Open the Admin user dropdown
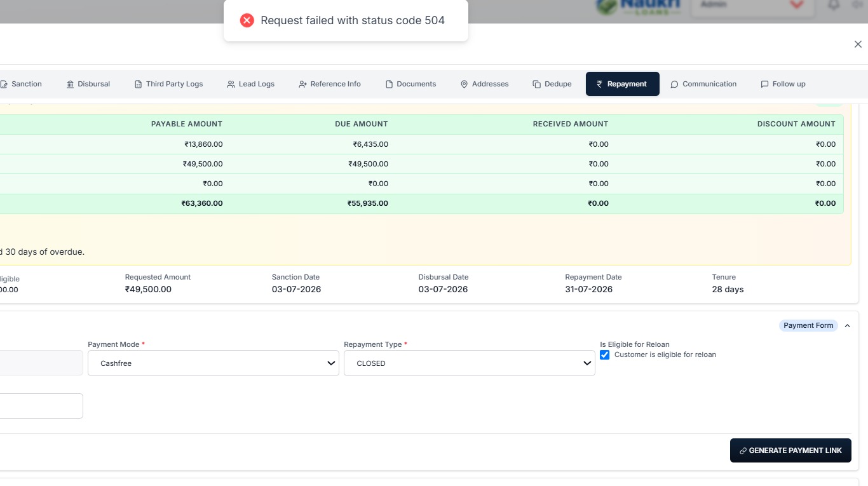Screen dimensions: 868x486 752,6
